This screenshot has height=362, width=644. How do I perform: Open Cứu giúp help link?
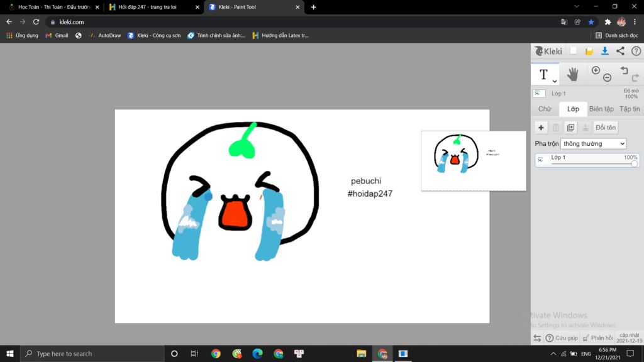click(562, 338)
